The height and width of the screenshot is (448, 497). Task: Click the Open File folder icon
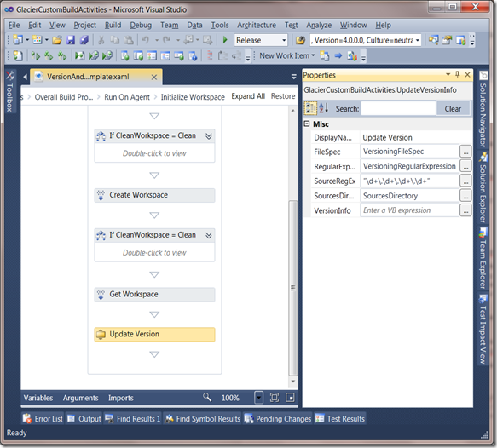tap(57, 40)
